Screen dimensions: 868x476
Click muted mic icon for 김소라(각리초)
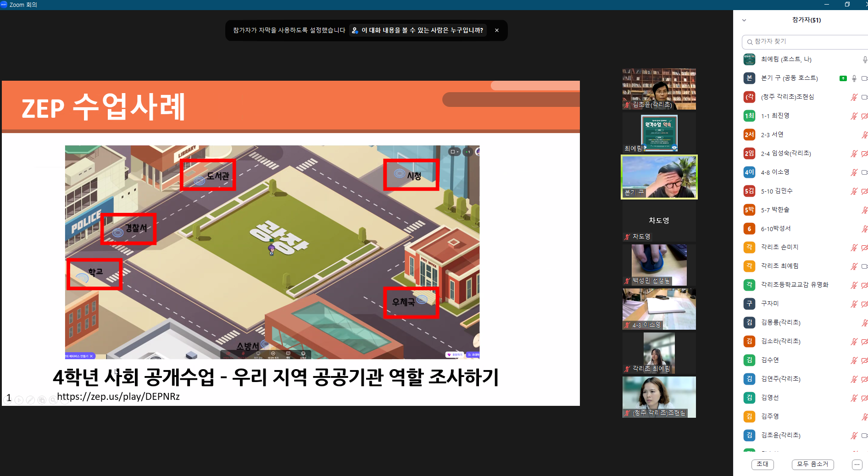[x=854, y=342]
